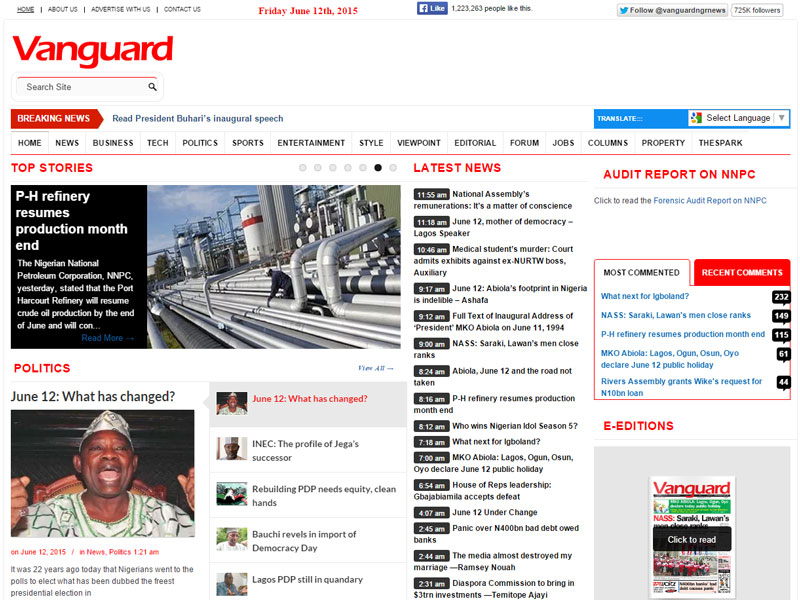The height and width of the screenshot is (600, 800).
Task: Go to the TECH menu
Action: tap(158, 143)
